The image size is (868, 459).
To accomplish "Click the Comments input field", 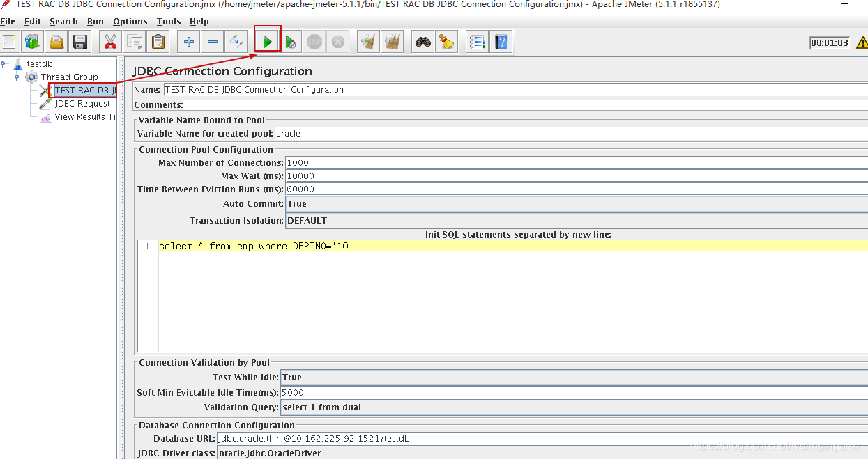I will (x=526, y=104).
